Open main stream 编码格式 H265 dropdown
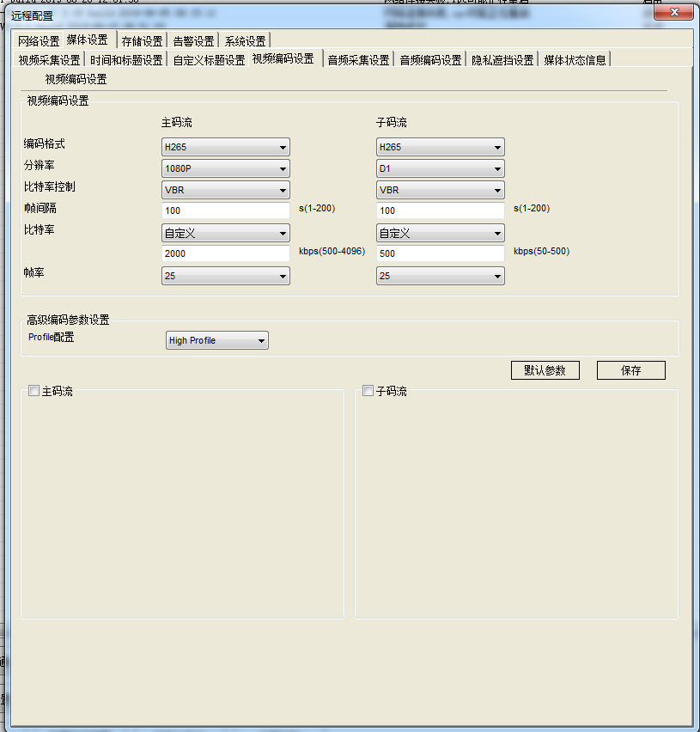700x732 pixels. 225,147
